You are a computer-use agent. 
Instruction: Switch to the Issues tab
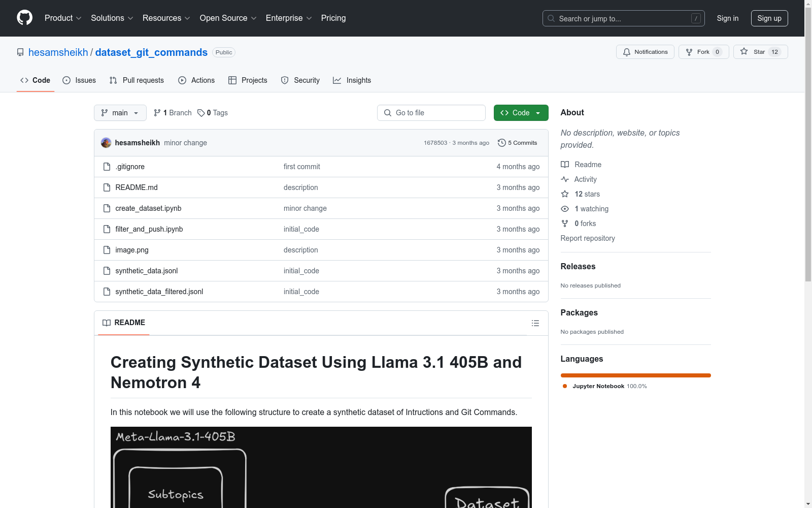coord(79,80)
